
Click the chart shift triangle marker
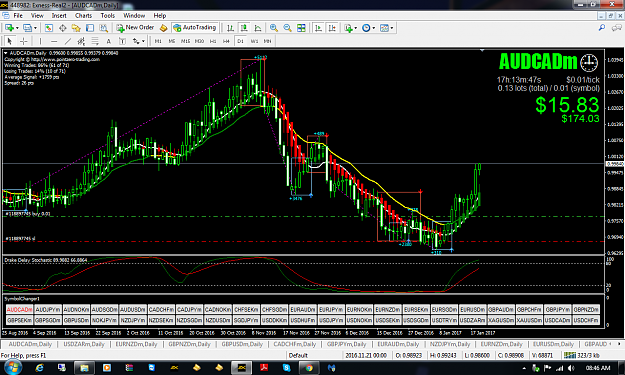click(x=482, y=50)
